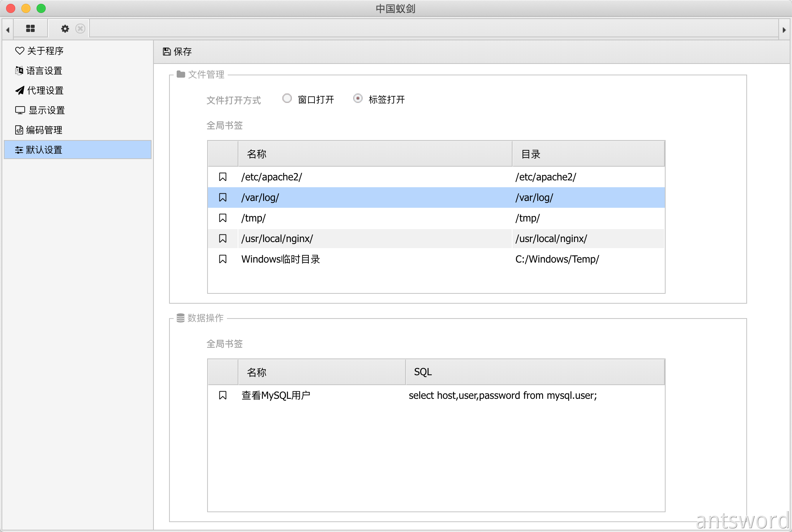Click bookmark icon beside 查看MySQL用户
This screenshot has height=532, width=792.
pos(223,395)
